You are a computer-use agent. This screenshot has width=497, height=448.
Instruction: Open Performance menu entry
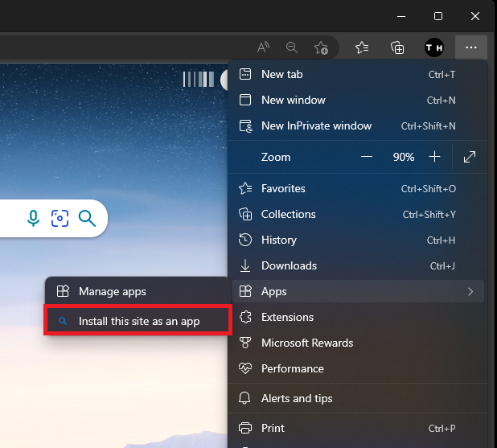pos(357,368)
